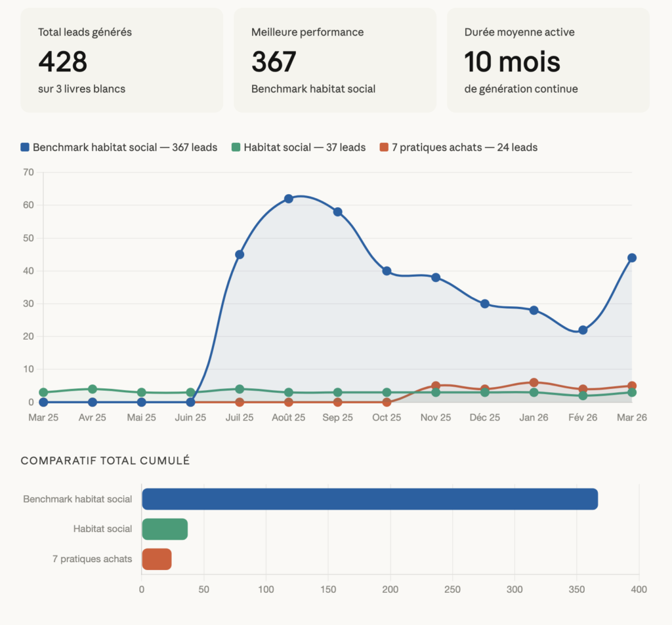Toggle the '7 pratiques achats — 24 leads' legend label
This screenshot has width=672, height=625.
click(x=464, y=148)
